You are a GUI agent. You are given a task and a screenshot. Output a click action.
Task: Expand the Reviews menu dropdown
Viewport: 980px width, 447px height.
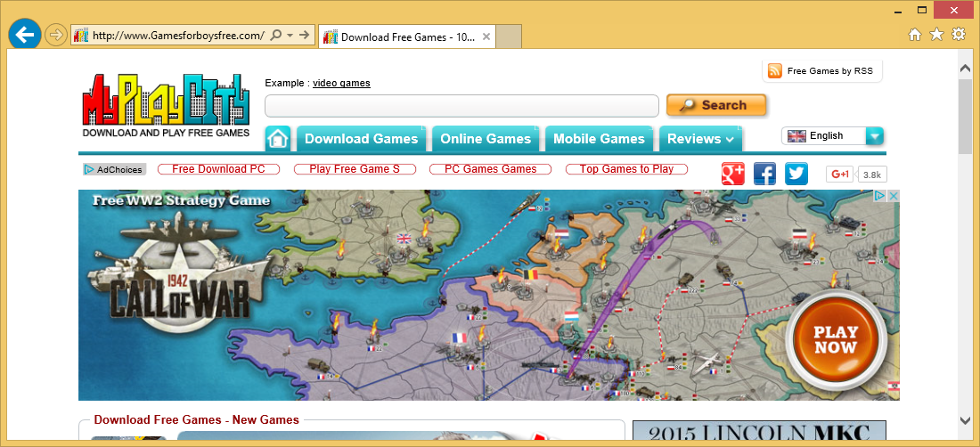[700, 139]
